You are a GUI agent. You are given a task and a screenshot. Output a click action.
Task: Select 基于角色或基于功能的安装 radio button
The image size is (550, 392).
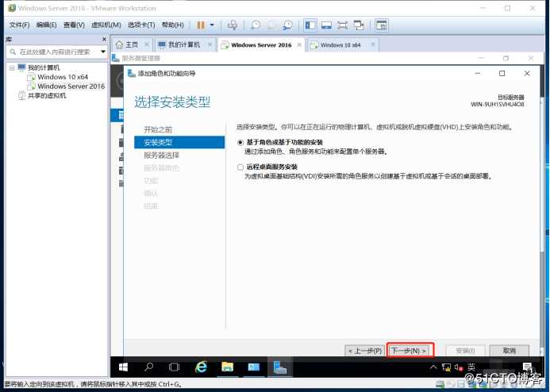click(240, 142)
